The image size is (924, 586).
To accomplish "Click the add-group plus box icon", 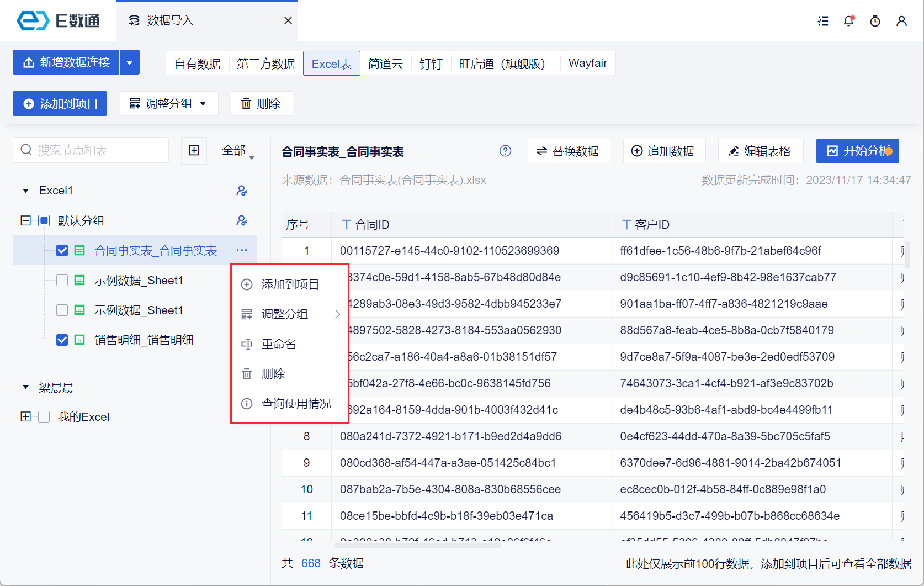I will [194, 150].
